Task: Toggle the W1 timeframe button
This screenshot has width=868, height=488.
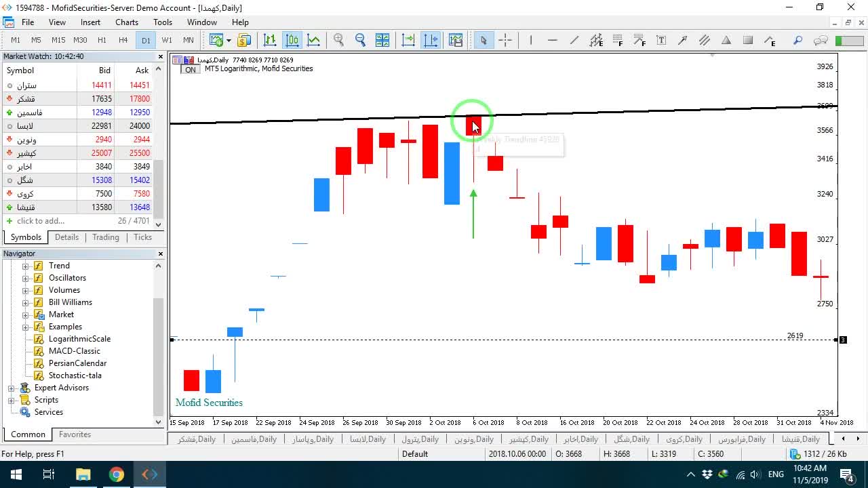Action: click(167, 40)
